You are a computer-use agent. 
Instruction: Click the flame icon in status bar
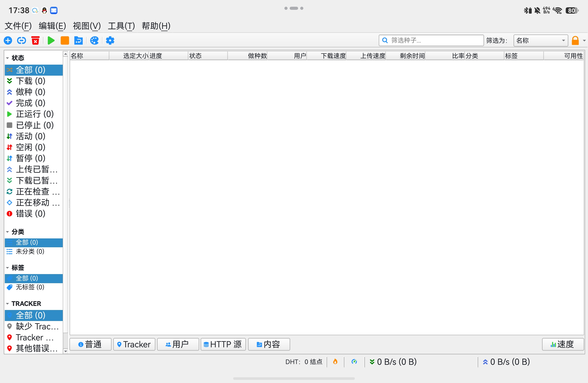335,362
